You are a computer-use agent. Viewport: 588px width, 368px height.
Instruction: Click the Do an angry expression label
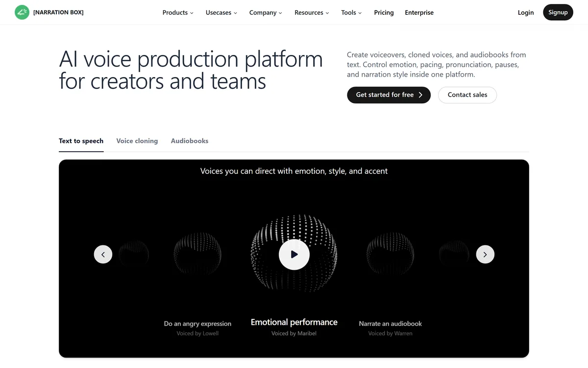coord(197,324)
